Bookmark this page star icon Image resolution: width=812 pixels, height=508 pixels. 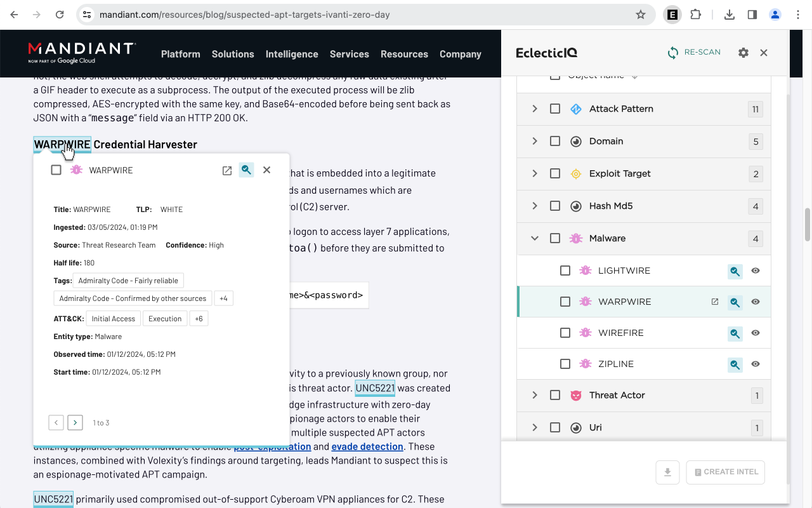[x=641, y=15]
